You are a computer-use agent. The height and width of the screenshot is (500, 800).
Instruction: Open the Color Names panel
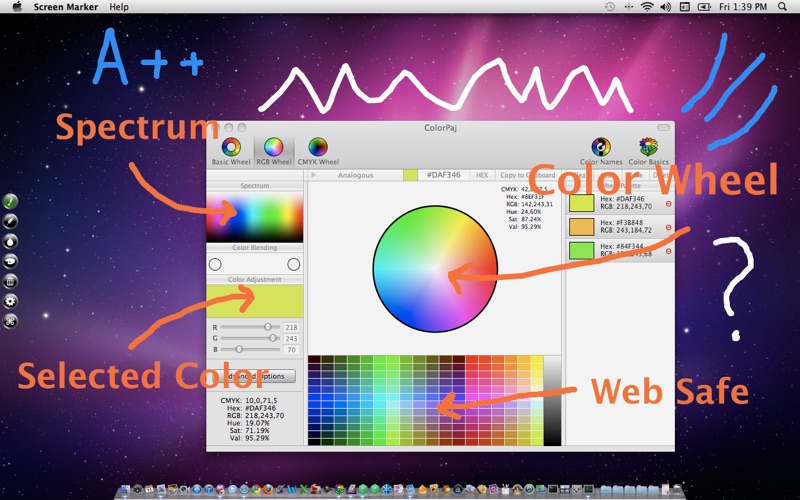[x=601, y=151]
